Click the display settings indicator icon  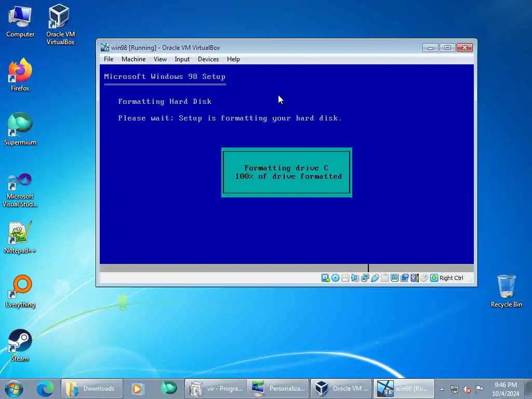(x=394, y=278)
